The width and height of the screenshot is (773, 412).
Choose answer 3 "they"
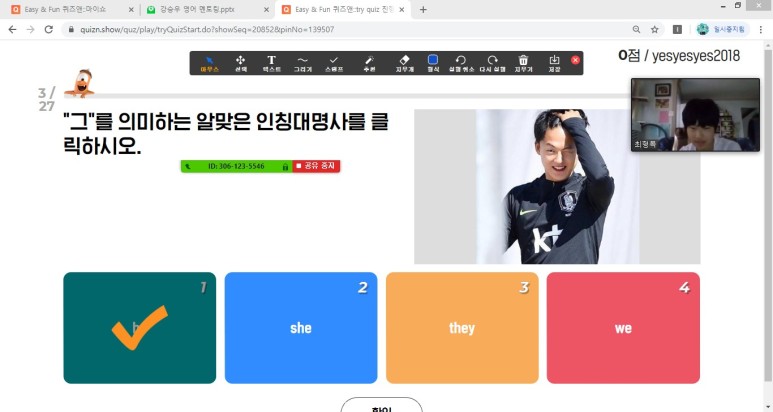pos(462,328)
